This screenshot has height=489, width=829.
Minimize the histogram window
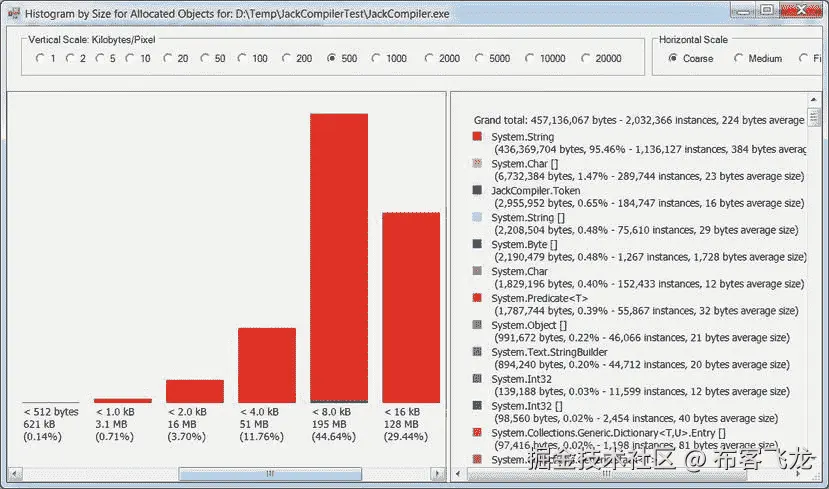pyautogui.click(x=744, y=10)
